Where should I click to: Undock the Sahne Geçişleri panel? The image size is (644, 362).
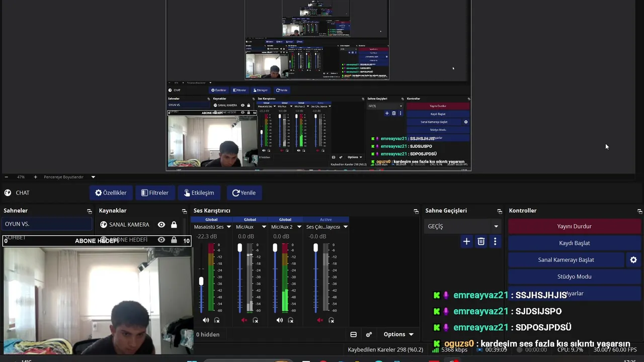(500, 211)
